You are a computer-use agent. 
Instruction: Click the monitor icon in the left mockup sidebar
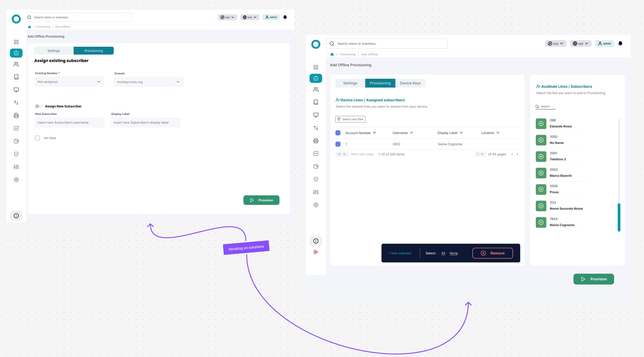pyautogui.click(x=16, y=90)
